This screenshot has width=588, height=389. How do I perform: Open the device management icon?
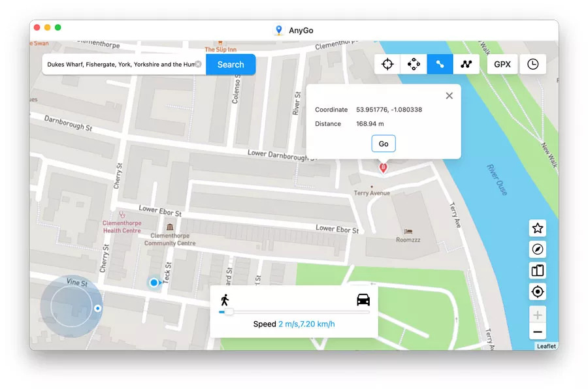[x=538, y=270]
